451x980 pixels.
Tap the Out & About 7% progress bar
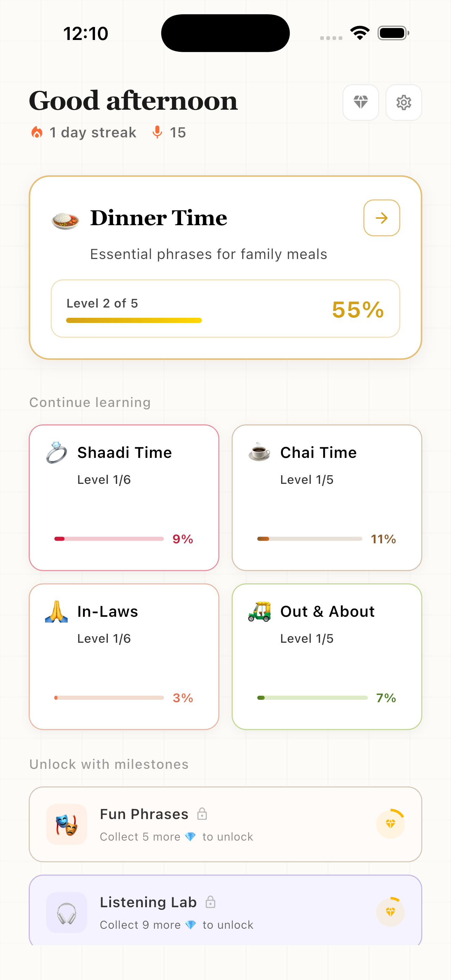coord(312,698)
